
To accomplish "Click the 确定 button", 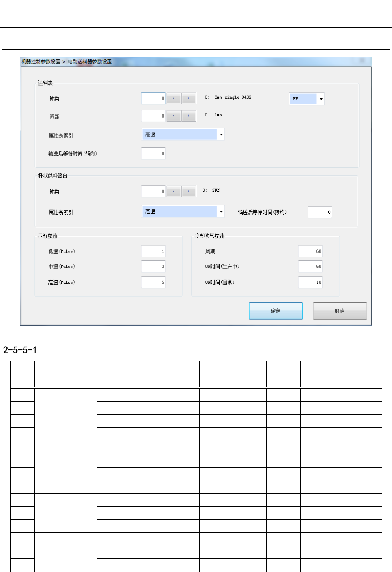I will point(275,311).
